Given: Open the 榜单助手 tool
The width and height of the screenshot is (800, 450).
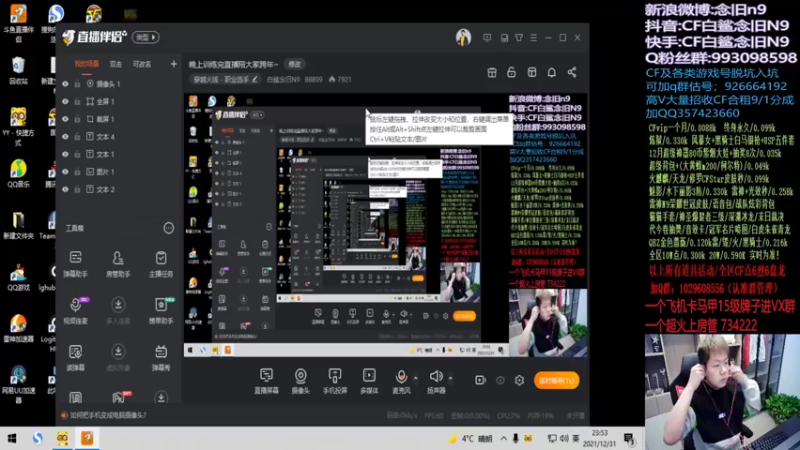Looking at the screenshot, I should pyautogui.click(x=161, y=311).
